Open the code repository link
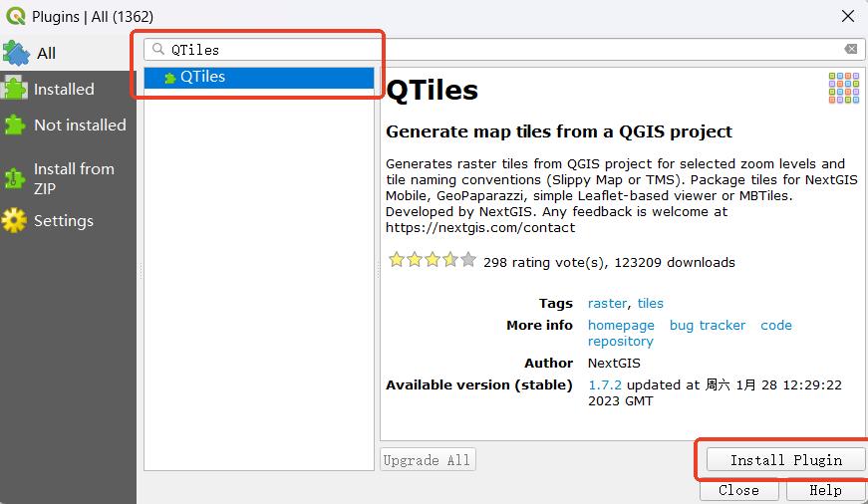Screen dimensions: 868x504 (x=690, y=333)
